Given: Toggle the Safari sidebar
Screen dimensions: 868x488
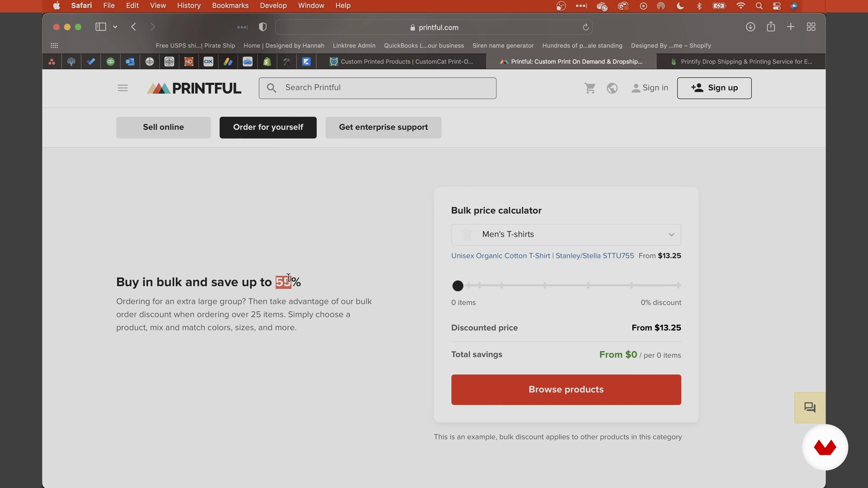Looking at the screenshot, I should (101, 27).
